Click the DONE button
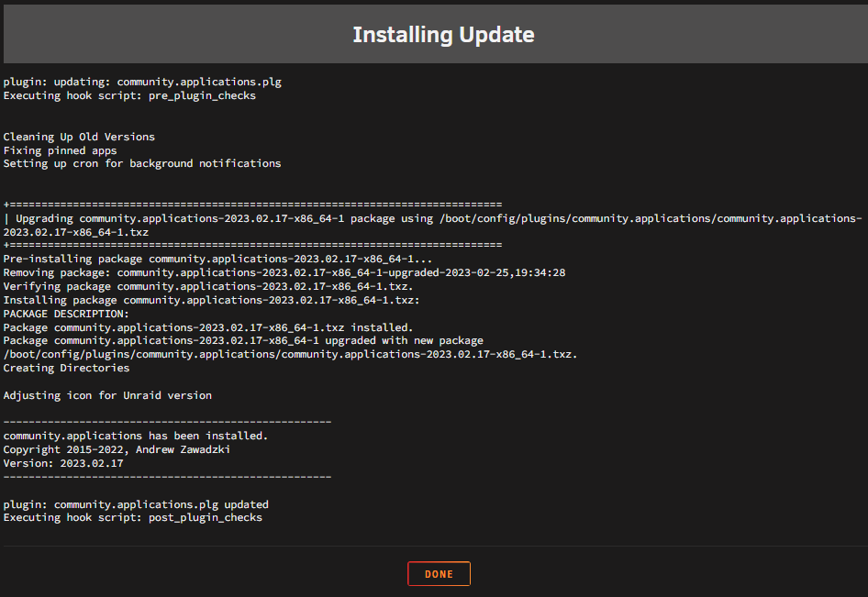Image resolution: width=868 pixels, height=597 pixels. 439,574
